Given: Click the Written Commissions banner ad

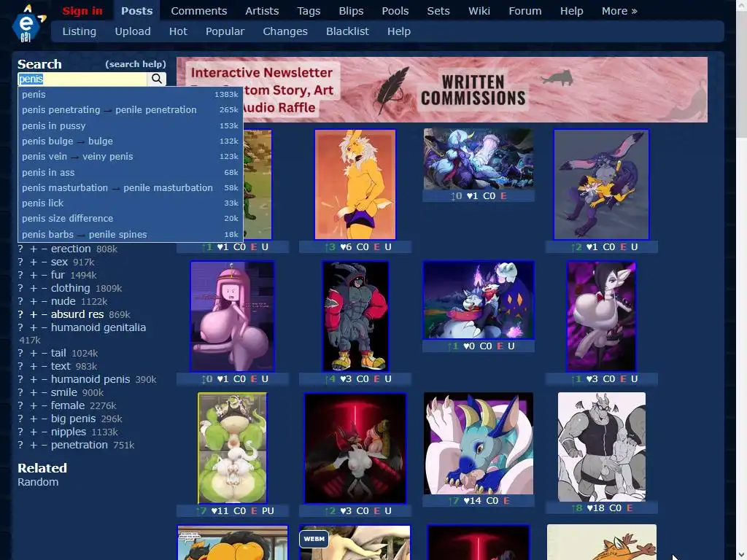Looking at the screenshot, I should click(x=441, y=90).
